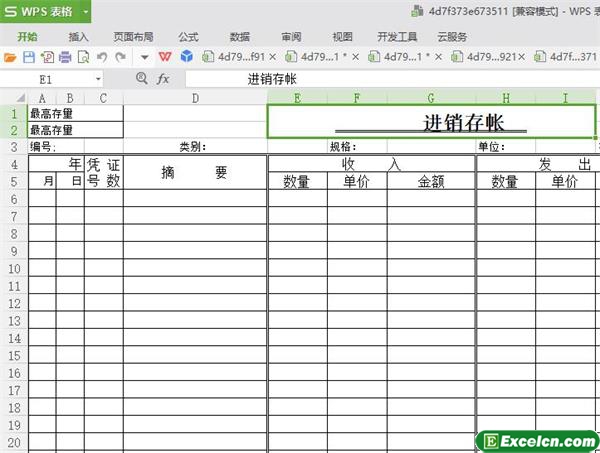Select column H header
This screenshot has height=453, width=600.
pyautogui.click(x=505, y=98)
